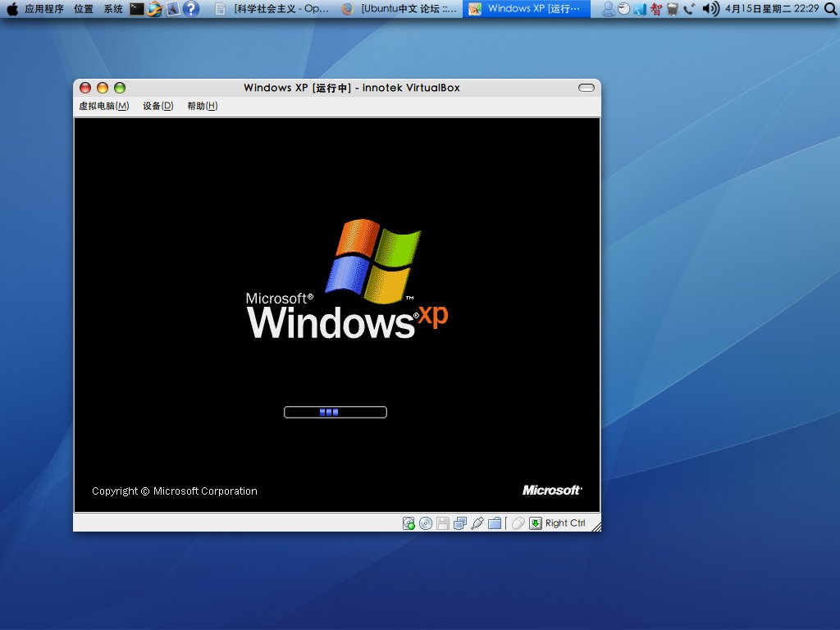Open the blue question mark help icon
The width and height of the screenshot is (840, 630).
click(191, 9)
